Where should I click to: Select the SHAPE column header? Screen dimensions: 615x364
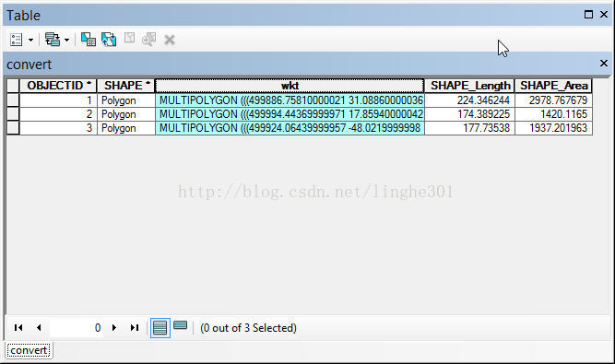pos(126,86)
